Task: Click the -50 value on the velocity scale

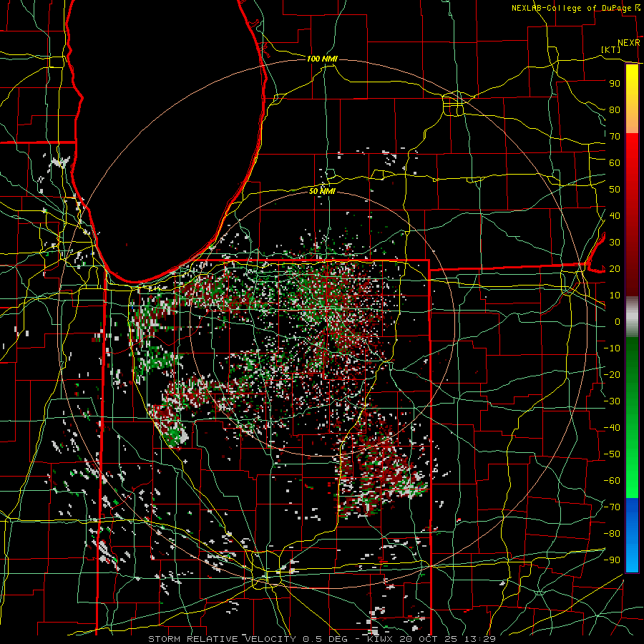Action: pyautogui.click(x=612, y=454)
